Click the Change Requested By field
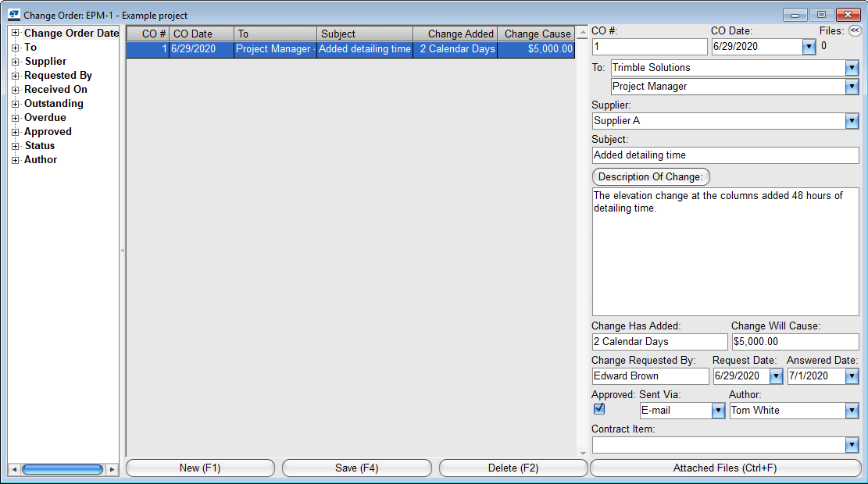 tap(650, 376)
